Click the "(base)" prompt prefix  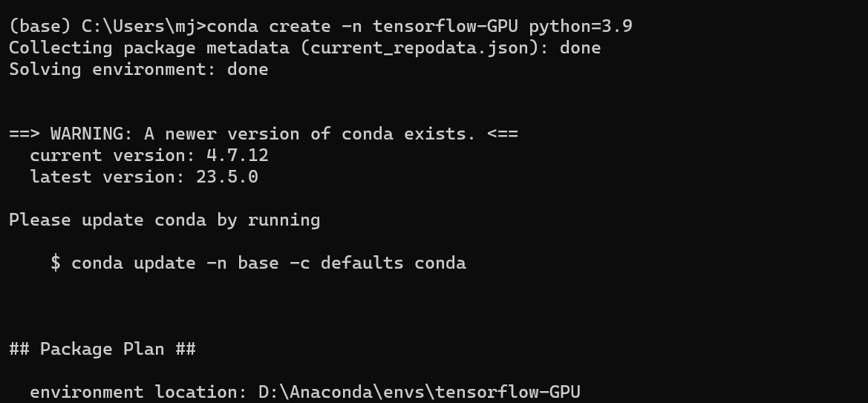tap(40, 27)
